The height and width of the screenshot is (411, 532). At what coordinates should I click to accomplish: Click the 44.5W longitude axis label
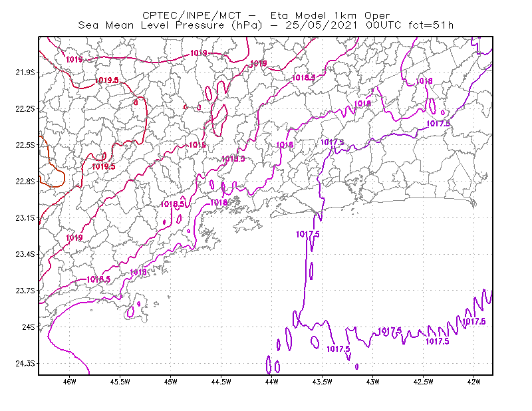click(x=221, y=382)
